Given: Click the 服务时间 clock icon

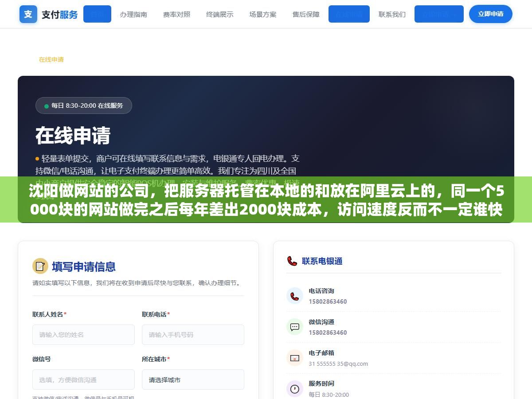Looking at the screenshot, I should tap(295, 389).
